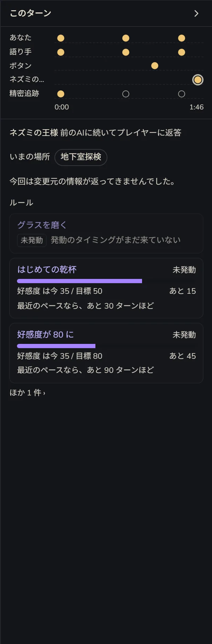The image size is (212, 644).
Task: Click highlighted marker in ネズミの… row
Action: pos(198,80)
